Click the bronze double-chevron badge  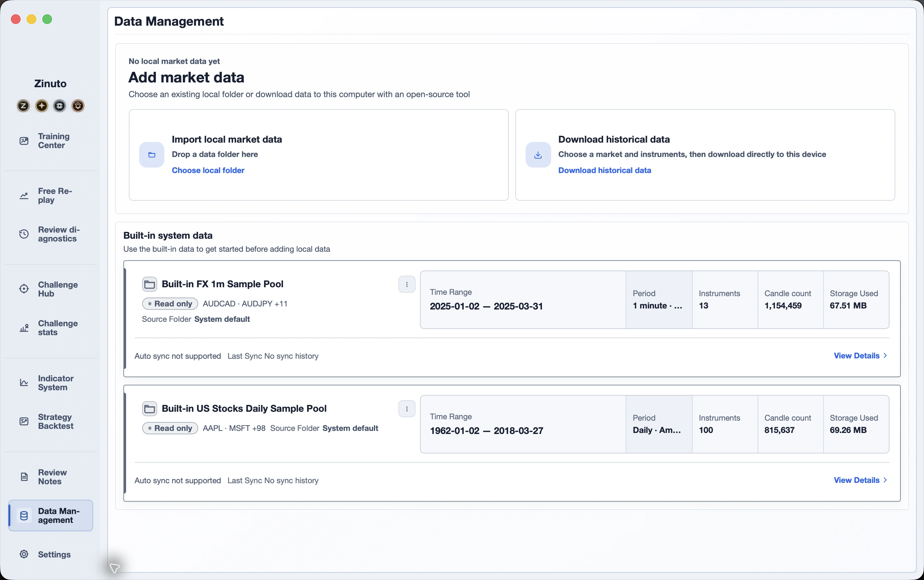pos(78,106)
